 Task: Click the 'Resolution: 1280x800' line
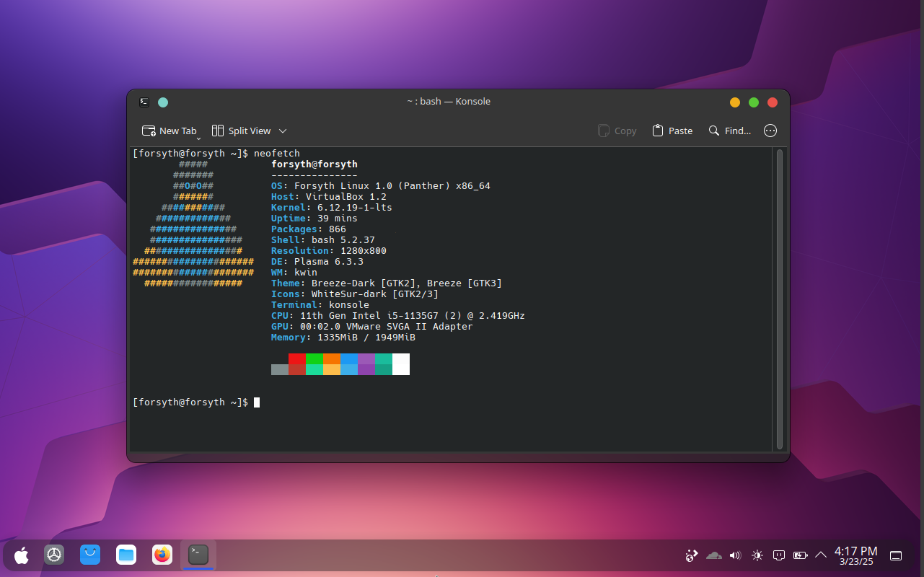(x=329, y=251)
